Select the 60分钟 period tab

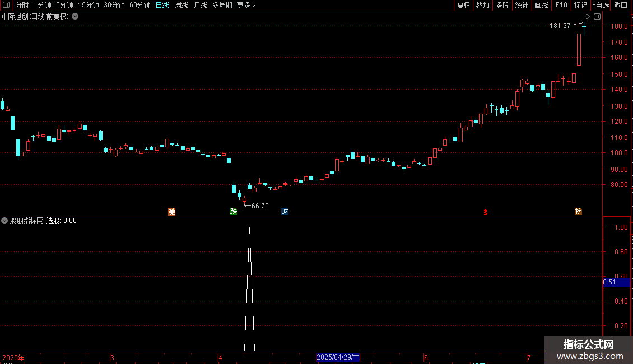[140, 5]
